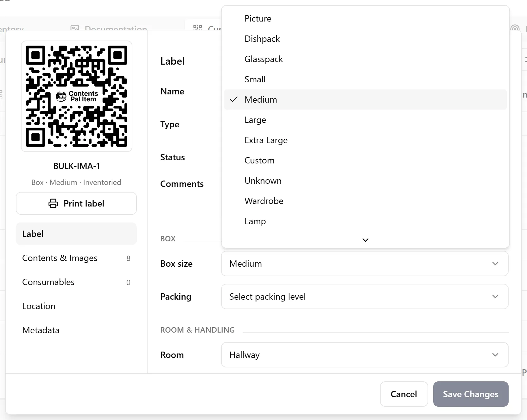Click the Save Changes button

[471, 394]
